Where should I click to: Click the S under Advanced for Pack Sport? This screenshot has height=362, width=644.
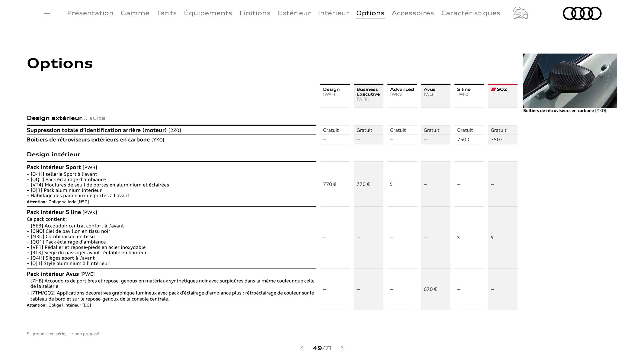tap(391, 184)
